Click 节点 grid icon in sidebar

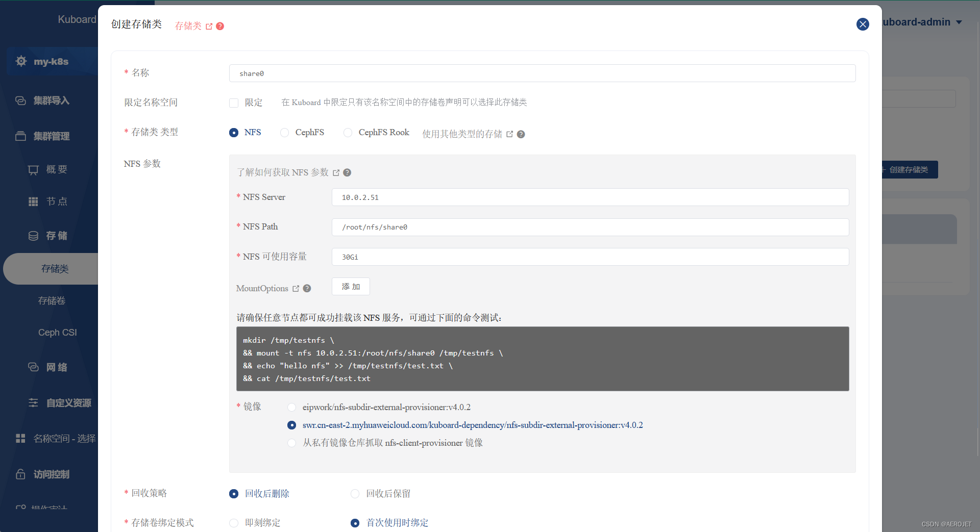click(33, 201)
